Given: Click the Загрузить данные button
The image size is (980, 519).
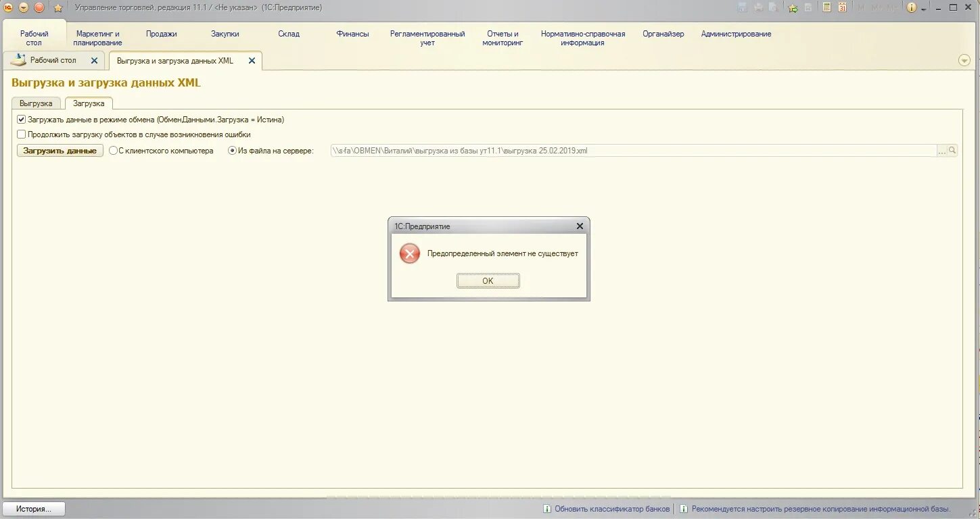Looking at the screenshot, I should tap(60, 151).
